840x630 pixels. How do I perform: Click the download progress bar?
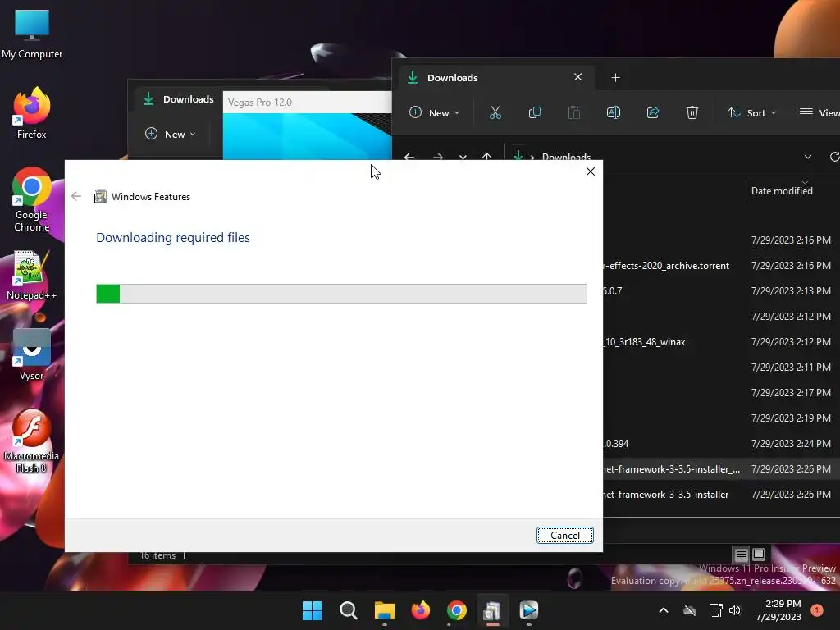(341, 294)
